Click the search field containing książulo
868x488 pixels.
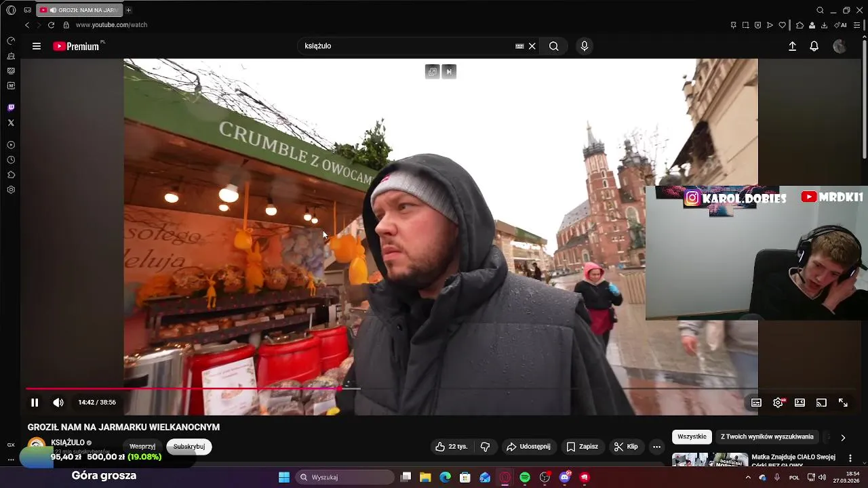406,46
